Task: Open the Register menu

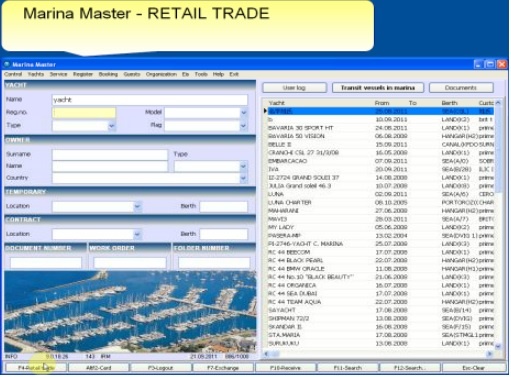Action: (83, 74)
